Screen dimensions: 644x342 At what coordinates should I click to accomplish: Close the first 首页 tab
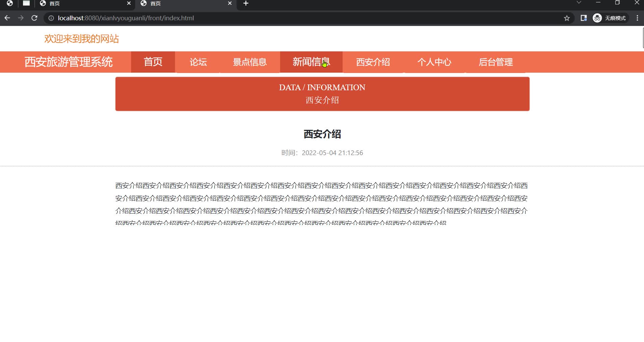(x=129, y=3)
